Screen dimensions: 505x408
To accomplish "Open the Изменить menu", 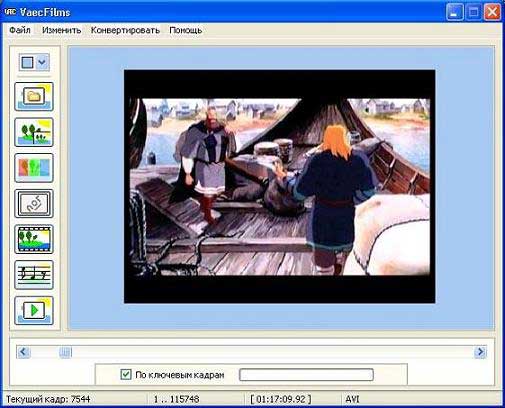I will (61, 30).
